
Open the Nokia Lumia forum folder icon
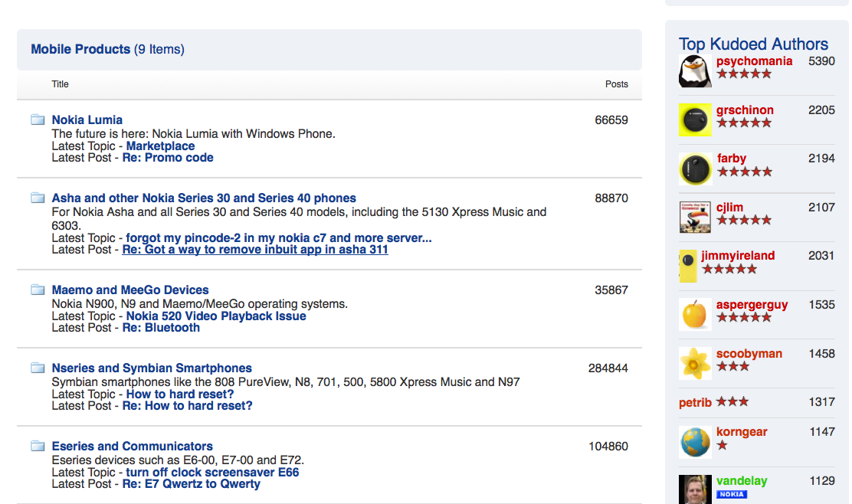38,119
